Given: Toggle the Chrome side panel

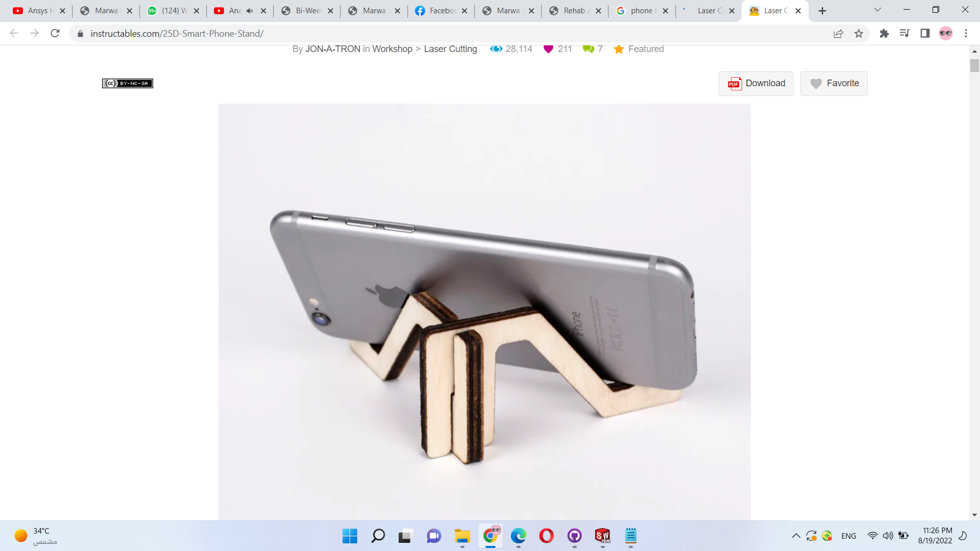Looking at the screenshot, I should point(925,34).
